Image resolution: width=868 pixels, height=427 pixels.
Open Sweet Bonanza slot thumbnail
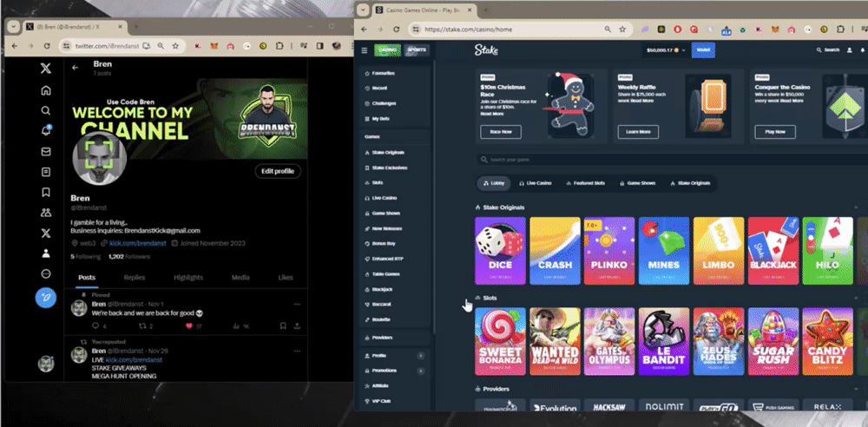501,342
